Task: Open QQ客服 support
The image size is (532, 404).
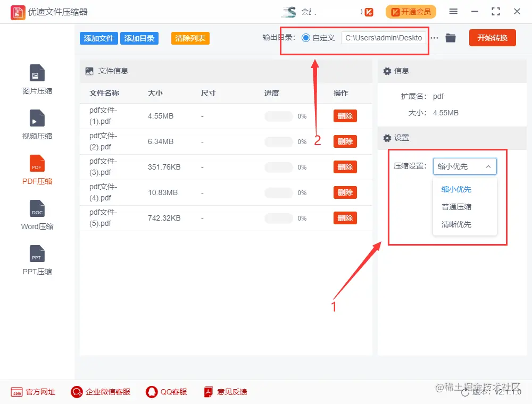Action: [166, 392]
